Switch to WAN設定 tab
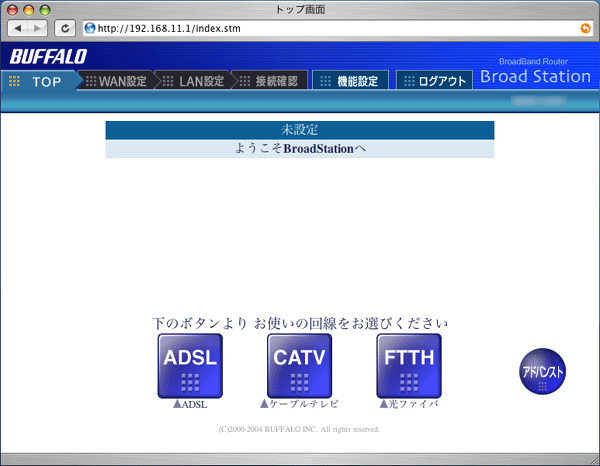 (x=116, y=81)
